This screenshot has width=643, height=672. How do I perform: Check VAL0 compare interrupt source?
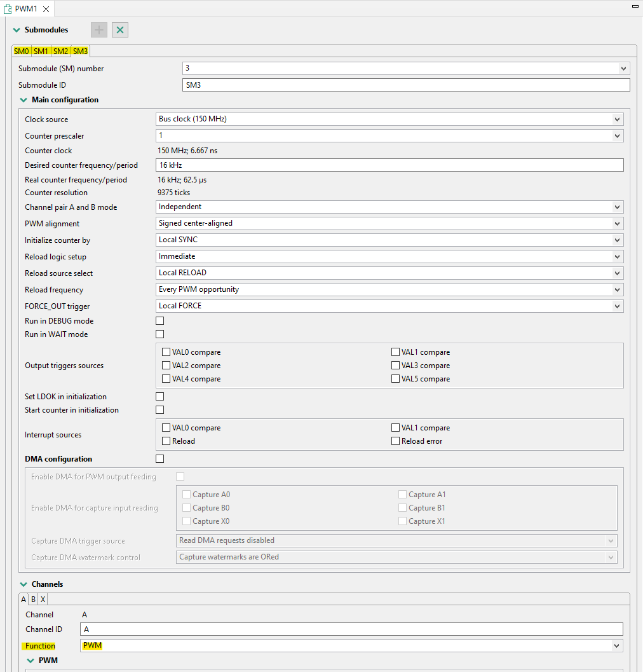[x=166, y=428]
